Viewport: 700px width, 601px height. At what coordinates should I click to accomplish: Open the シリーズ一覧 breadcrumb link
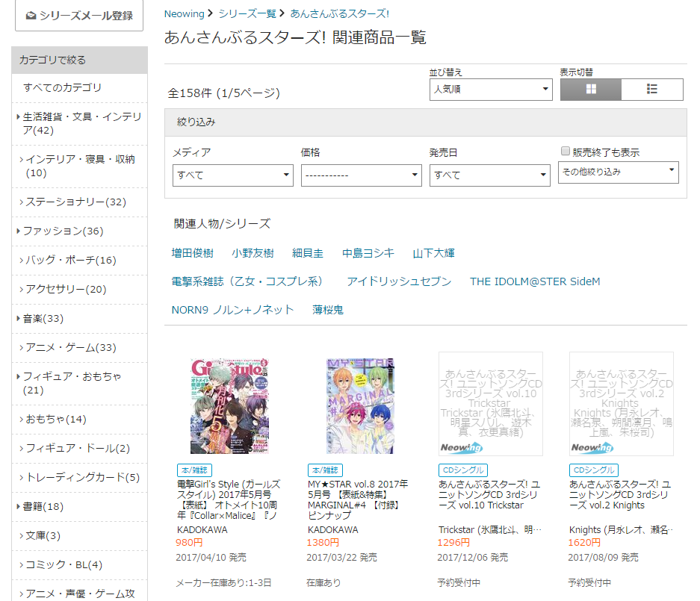coord(247,14)
